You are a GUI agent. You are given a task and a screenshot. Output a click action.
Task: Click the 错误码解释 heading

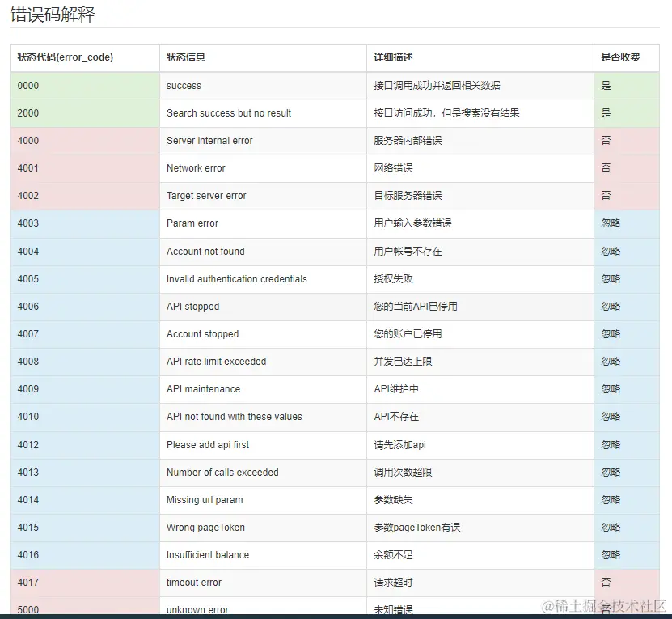[53, 15]
